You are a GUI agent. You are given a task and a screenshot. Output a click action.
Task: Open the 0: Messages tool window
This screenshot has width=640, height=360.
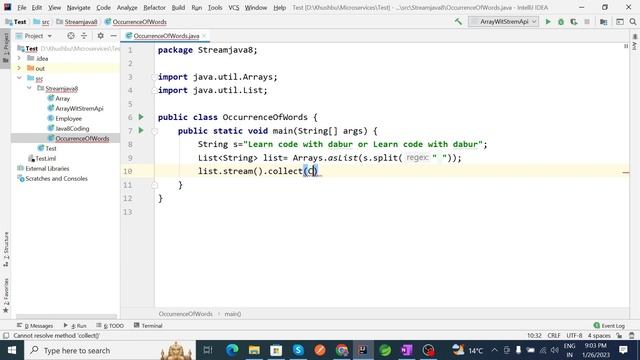(x=35, y=326)
